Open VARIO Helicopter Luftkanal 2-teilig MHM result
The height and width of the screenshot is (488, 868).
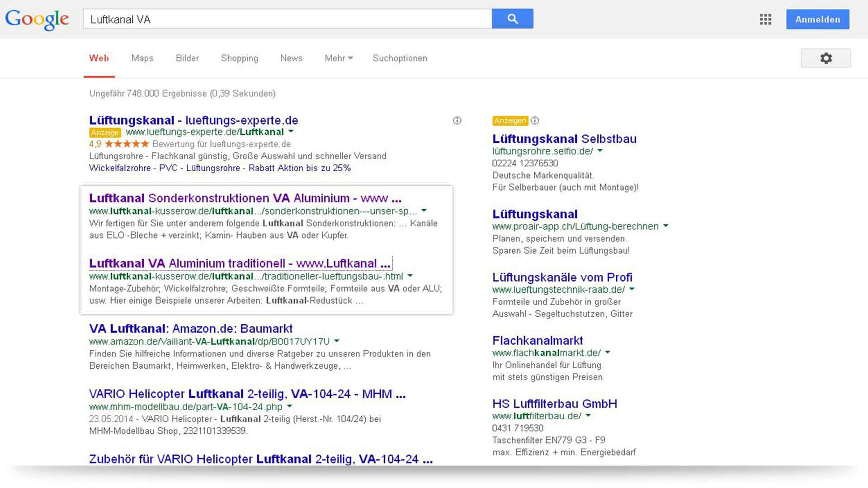point(247,394)
